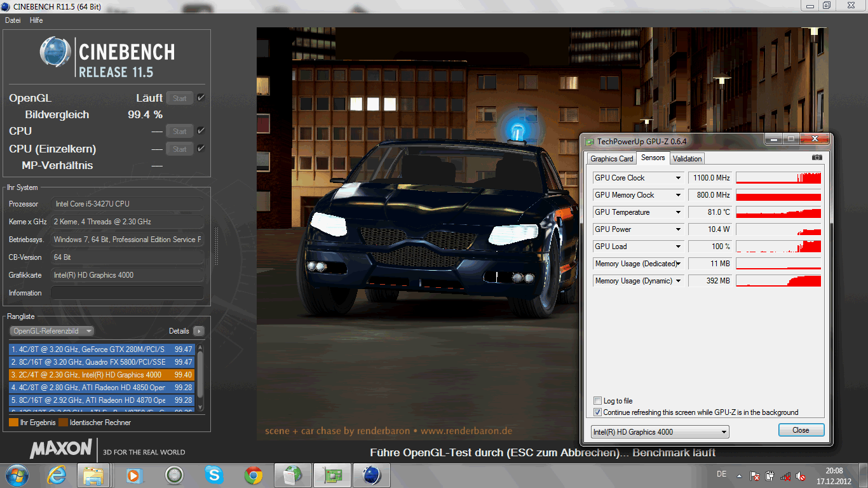Image resolution: width=868 pixels, height=488 pixels.
Task: Click the Start button for OpenGL
Action: point(180,98)
